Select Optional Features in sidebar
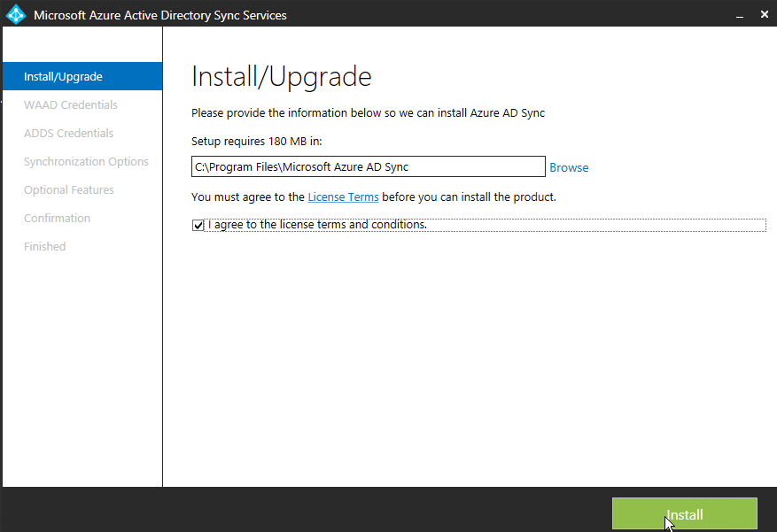 pos(68,190)
